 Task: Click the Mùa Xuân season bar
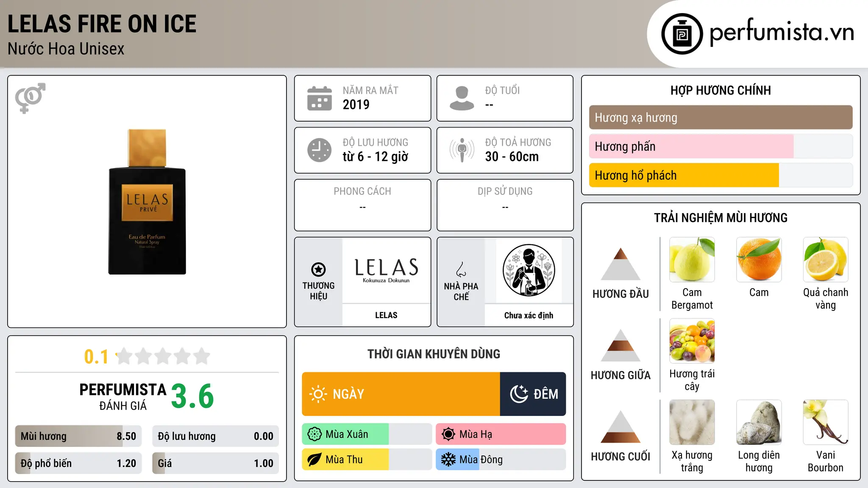coord(367,434)
